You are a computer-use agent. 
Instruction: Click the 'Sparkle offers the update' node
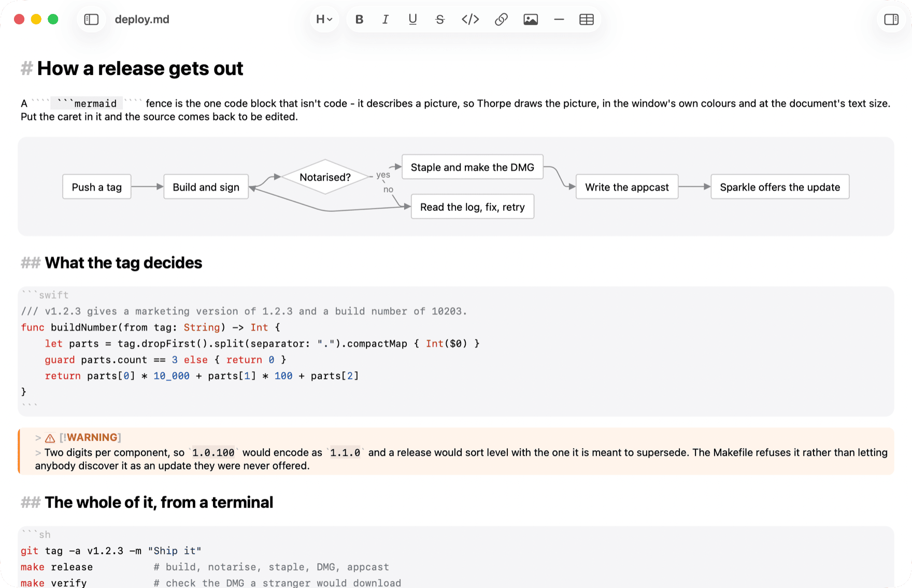coord(780,187)
